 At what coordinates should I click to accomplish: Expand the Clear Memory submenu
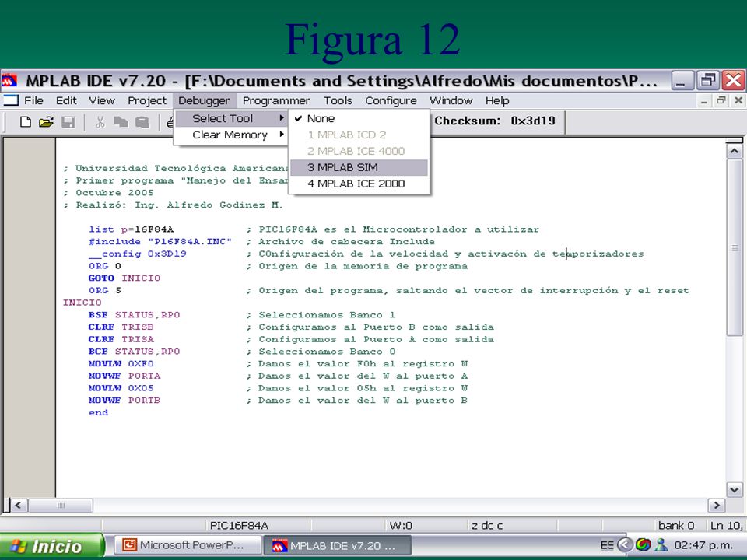pos(230,135)
